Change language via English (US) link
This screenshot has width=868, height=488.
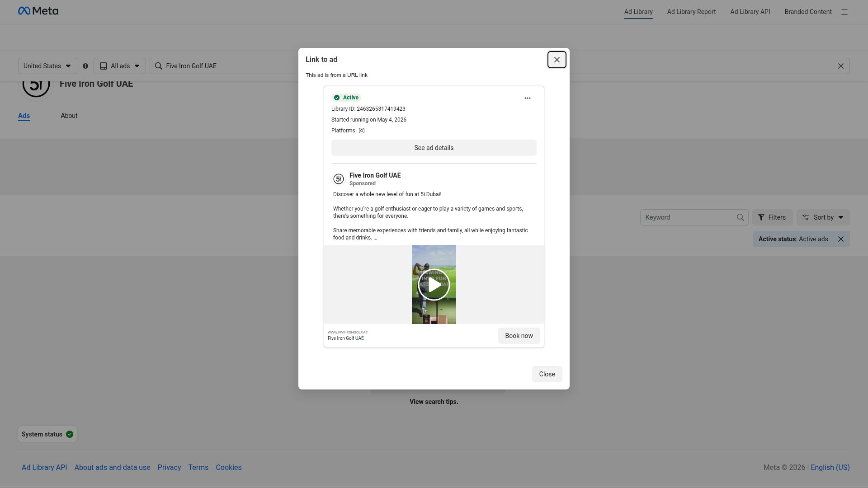830,468
